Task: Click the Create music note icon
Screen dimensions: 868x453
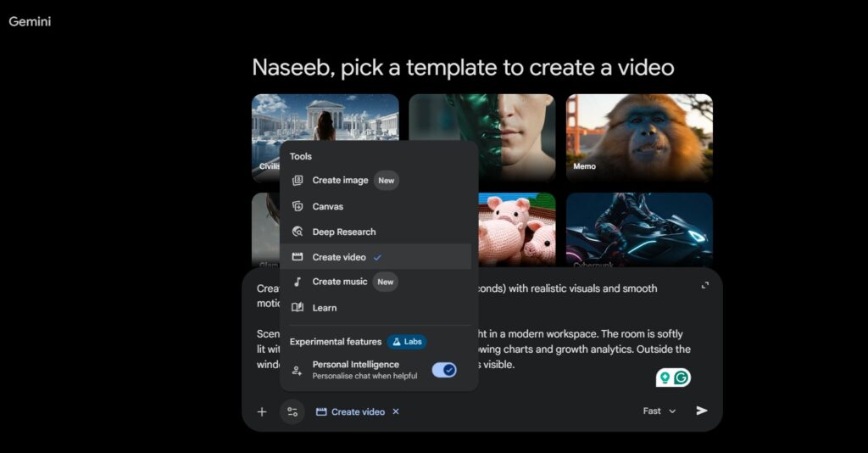Action: click(298, 282)
